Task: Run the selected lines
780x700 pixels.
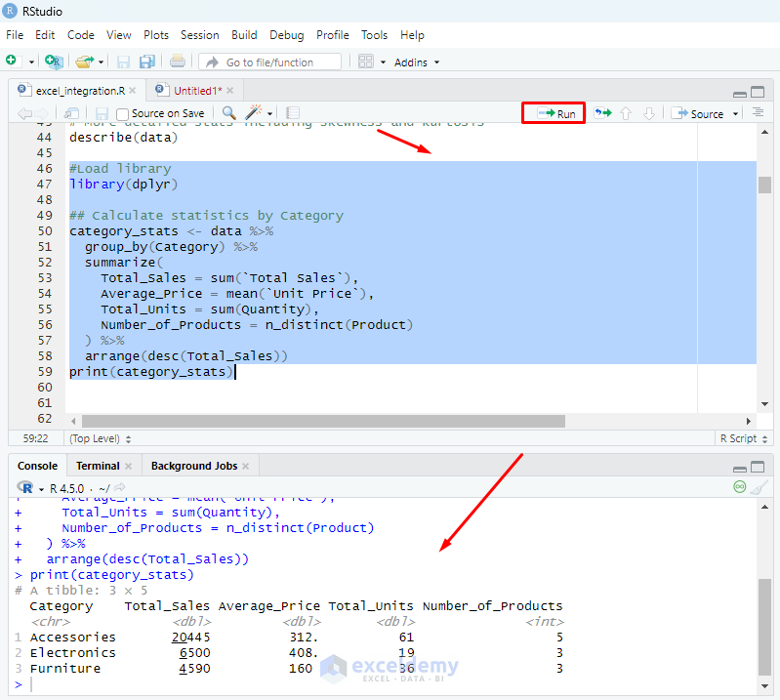Action: point(556,113)
